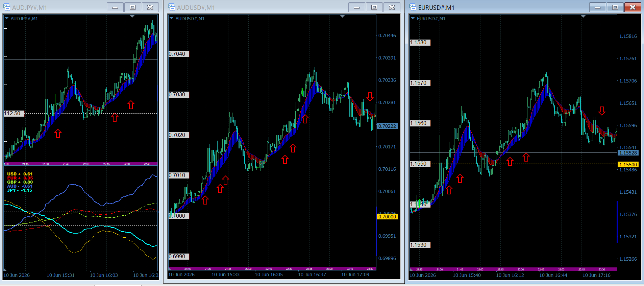Select the 1.1580 level label on EURUSD chart
Viewport: 644px width, 286px height.
(420, 43)
